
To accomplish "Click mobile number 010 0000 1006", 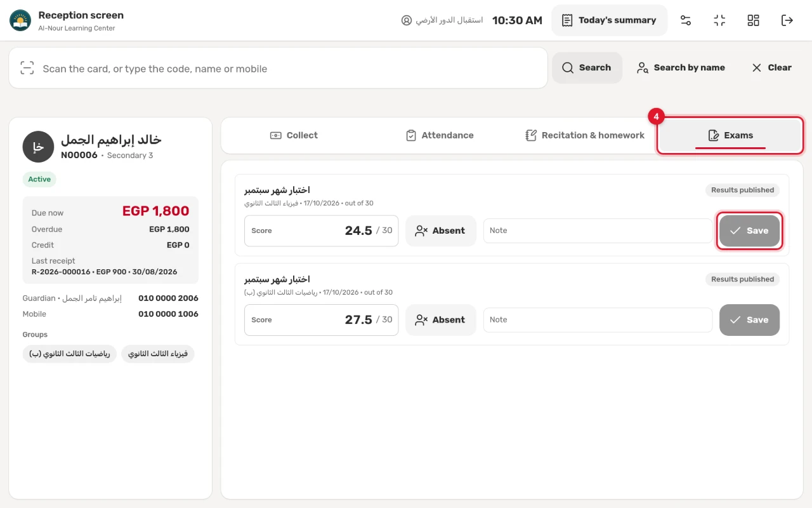I will point(168,314).
